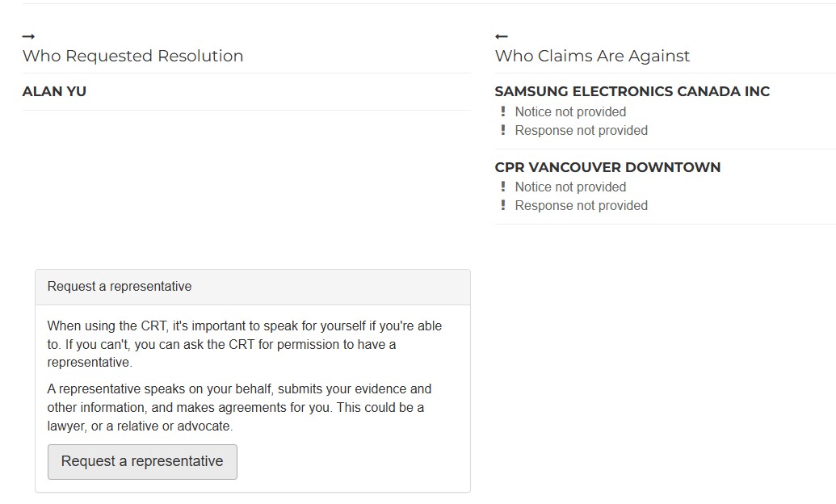Click the paragraph starting 'When using the CRT'
This screenshot has height=504, width=836.
pyautogui.click(x=245, y=344)
